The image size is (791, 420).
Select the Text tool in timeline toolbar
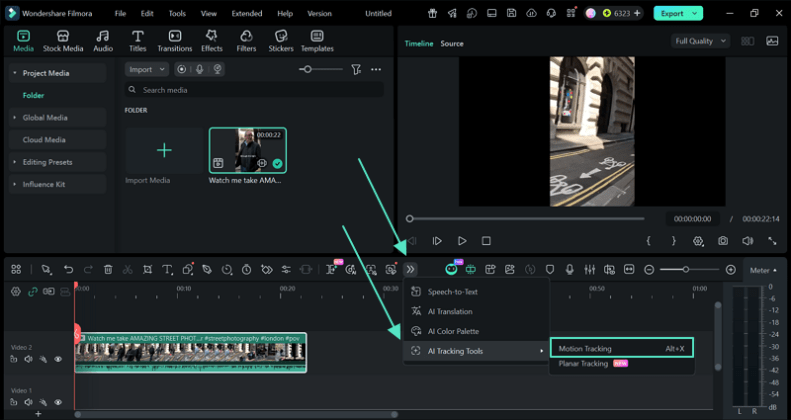click(167, 270)
